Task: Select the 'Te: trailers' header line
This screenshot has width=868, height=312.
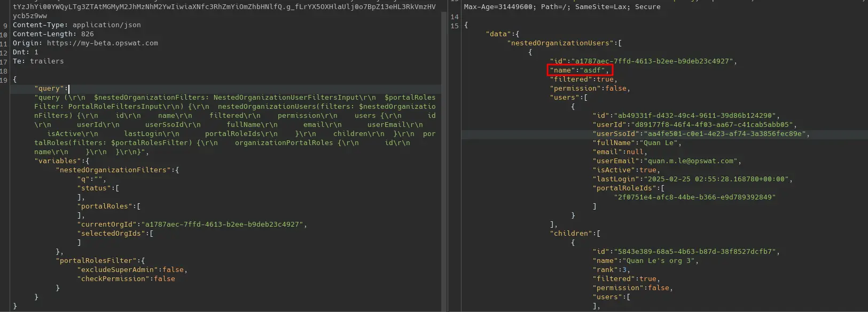Action: click(38, 61)
